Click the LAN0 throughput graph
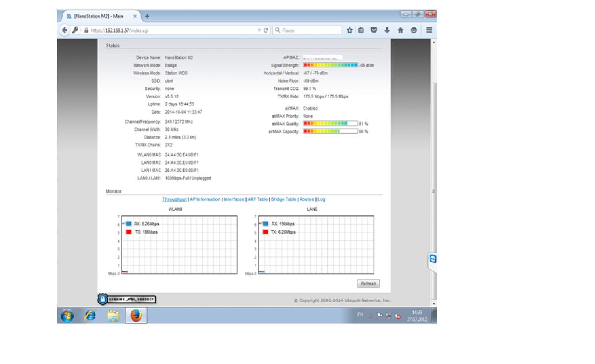The width and height of the screenshot is (595, 364). (316, 245)
